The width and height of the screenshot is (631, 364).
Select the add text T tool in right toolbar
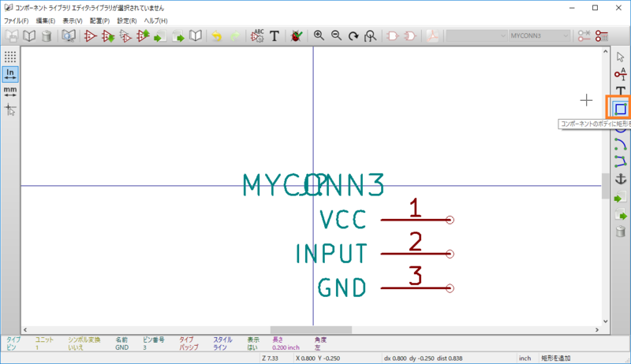pyautogui.click(x=620, y=91)
